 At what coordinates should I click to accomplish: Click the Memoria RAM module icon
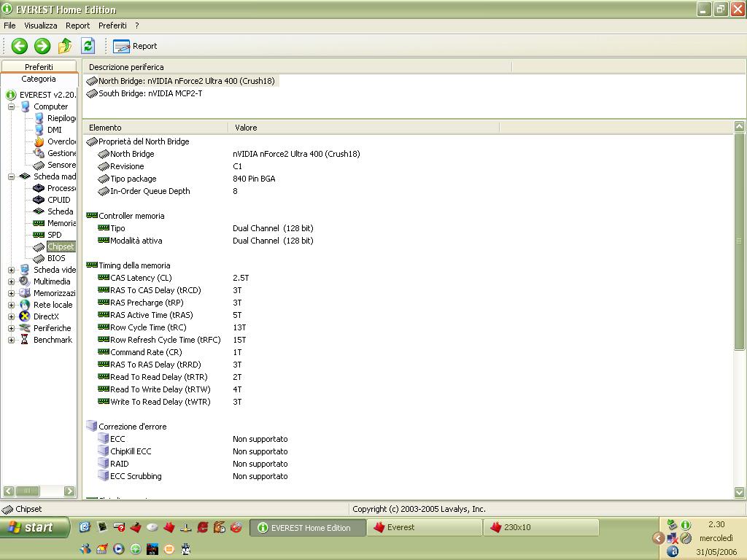coord(39,223)
